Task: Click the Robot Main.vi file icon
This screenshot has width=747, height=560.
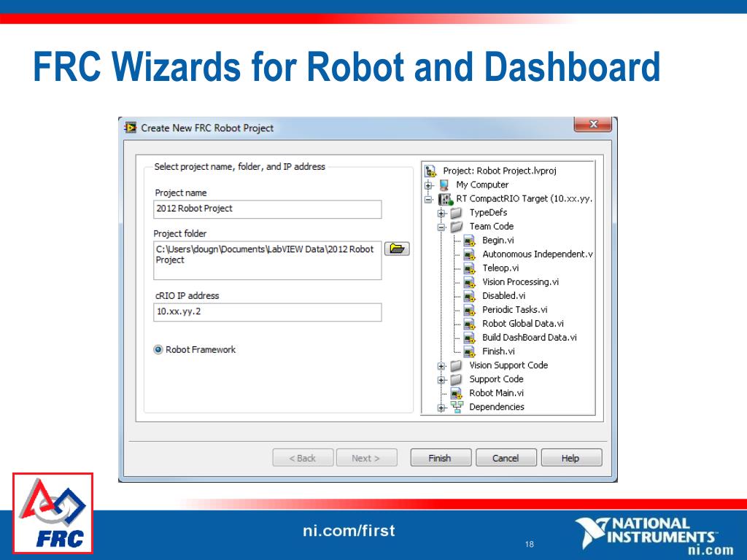Action: point(457,393)
